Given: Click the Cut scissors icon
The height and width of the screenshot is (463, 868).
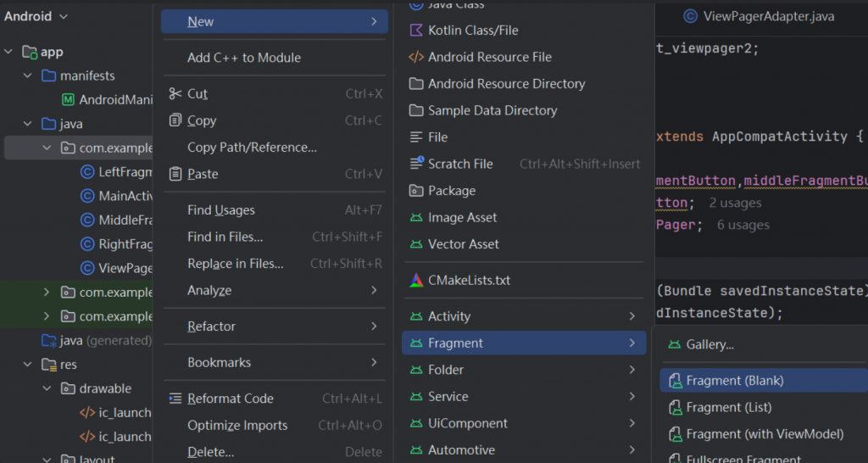Looking at the screenshot, I should (175, 94).
